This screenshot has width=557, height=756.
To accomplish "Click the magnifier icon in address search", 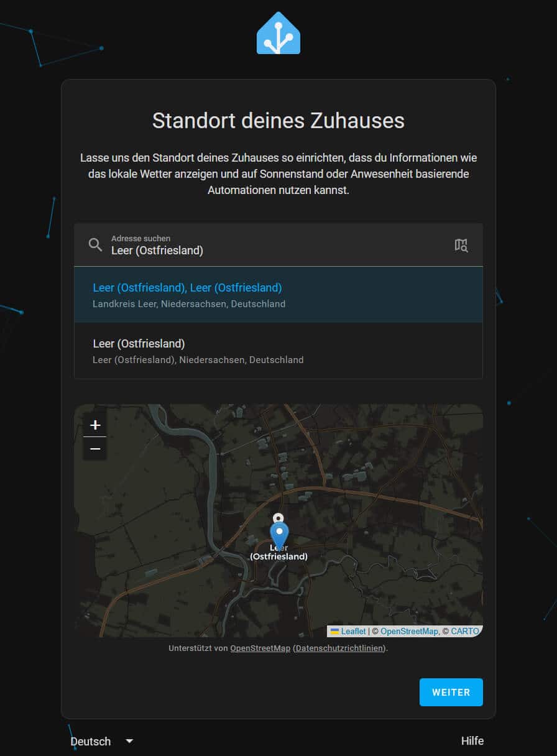I will click(95, 244).
